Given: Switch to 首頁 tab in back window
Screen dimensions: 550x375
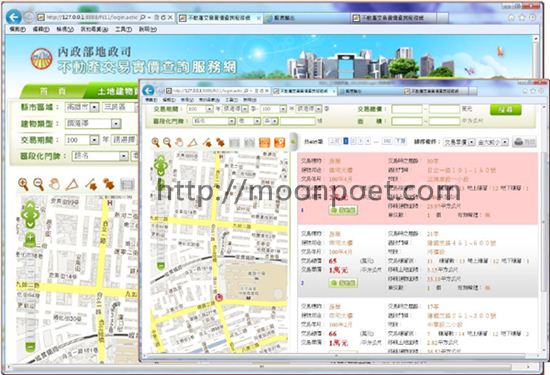Looking at the screenshot, I should pyautogui.click(x=53, y=92).
